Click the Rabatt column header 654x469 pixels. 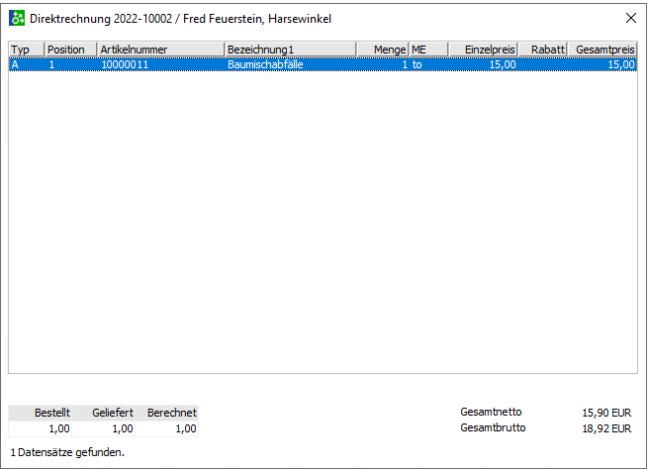pyautogui.click(x=543, y=50)
